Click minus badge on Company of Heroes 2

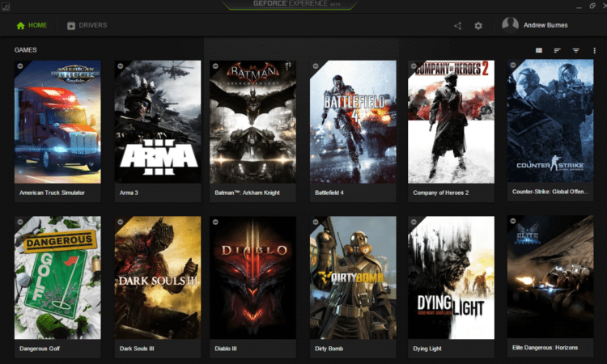[x=414, y=66]
